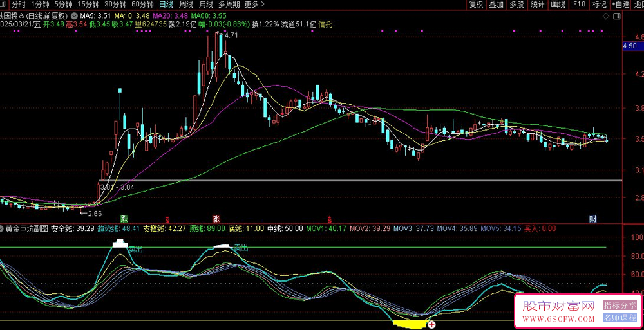Expand the 更多 periods menu

pyautogui.click(x=254, y=5)
